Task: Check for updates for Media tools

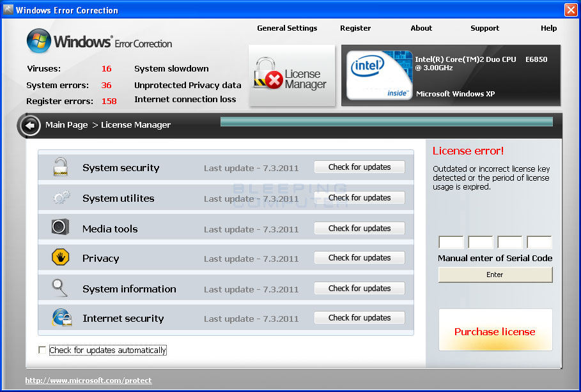Action: pyautogui.click(x=359, y=229)
